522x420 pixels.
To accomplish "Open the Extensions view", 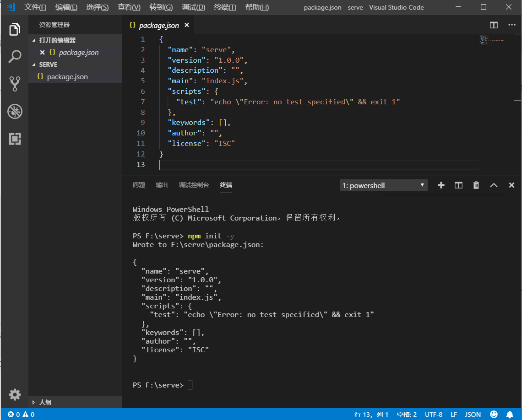I will 15,139.
